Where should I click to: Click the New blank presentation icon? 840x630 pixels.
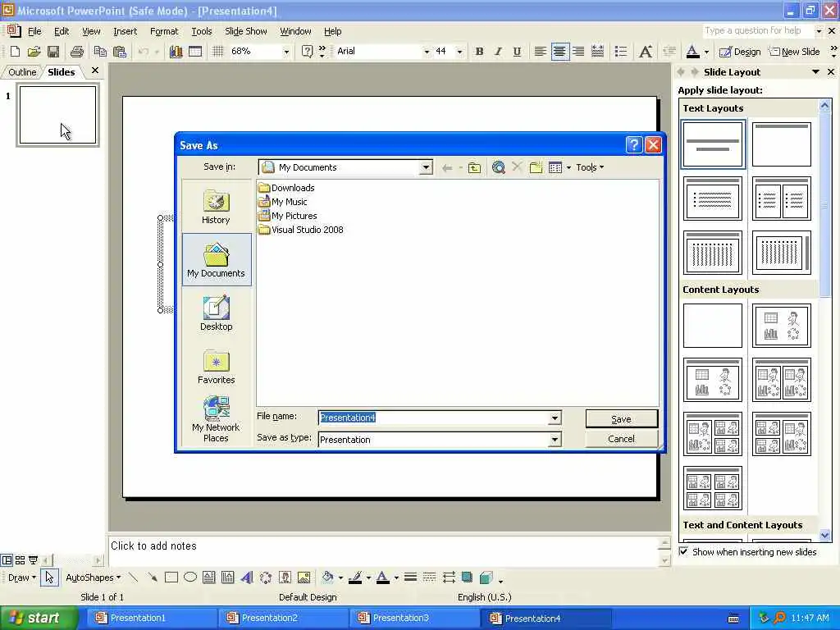[x=15, y=52]
